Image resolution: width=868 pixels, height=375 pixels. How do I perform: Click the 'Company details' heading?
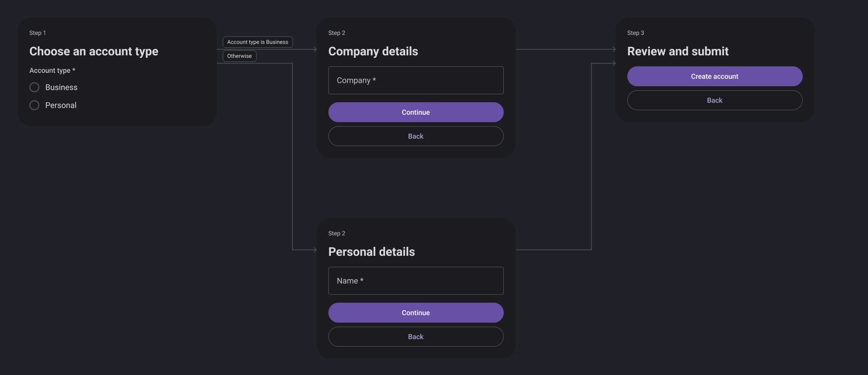click(373, 51)
